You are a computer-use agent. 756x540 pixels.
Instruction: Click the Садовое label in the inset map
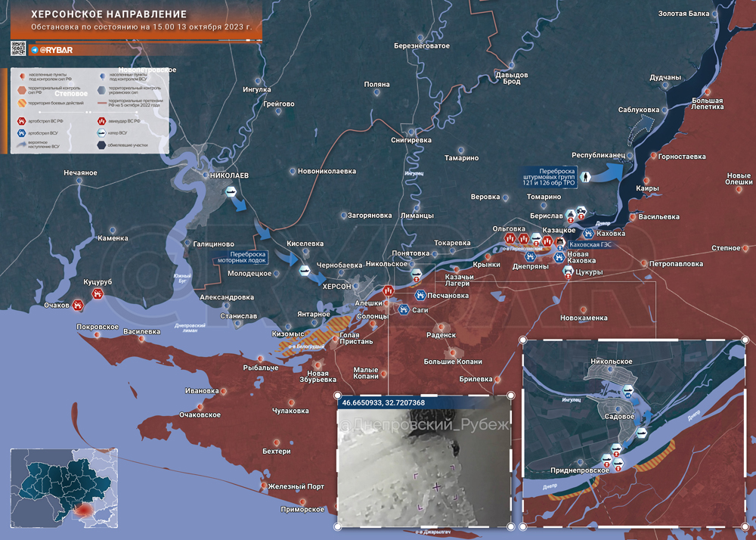point(620,417)
